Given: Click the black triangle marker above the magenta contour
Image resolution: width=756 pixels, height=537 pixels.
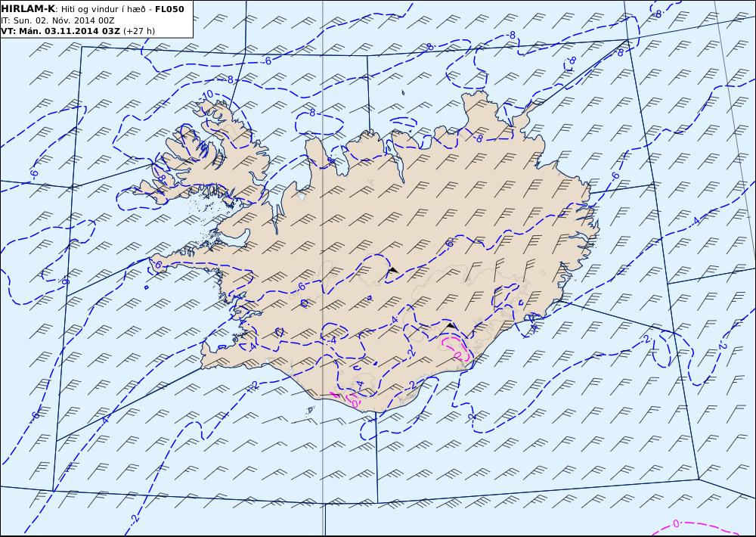Looking at the screenshot, I should (451, 326).
